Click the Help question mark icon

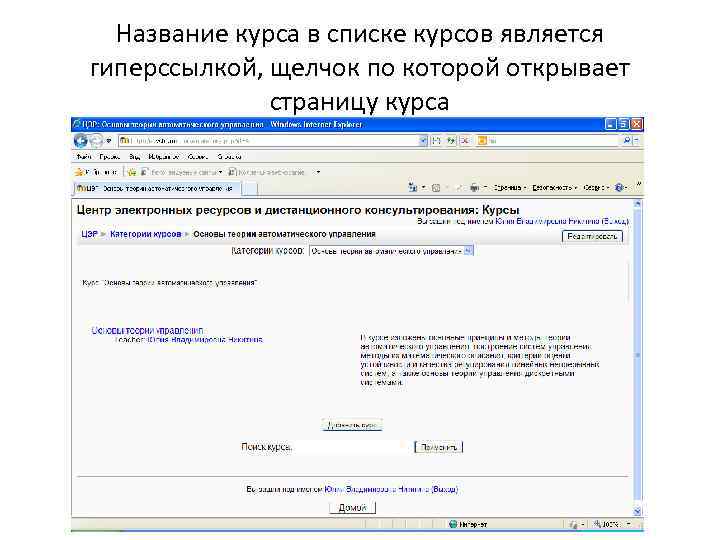click(x=619, y=187)
